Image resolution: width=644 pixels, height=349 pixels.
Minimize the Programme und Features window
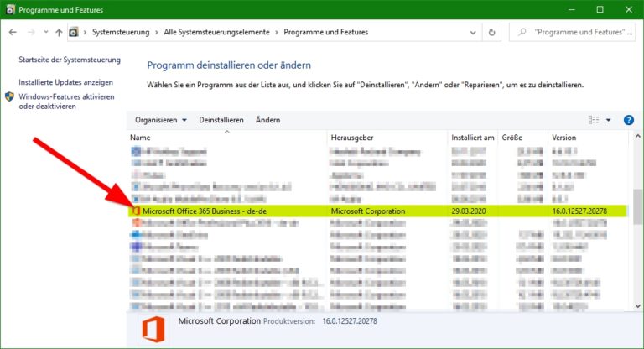point(571,9)
